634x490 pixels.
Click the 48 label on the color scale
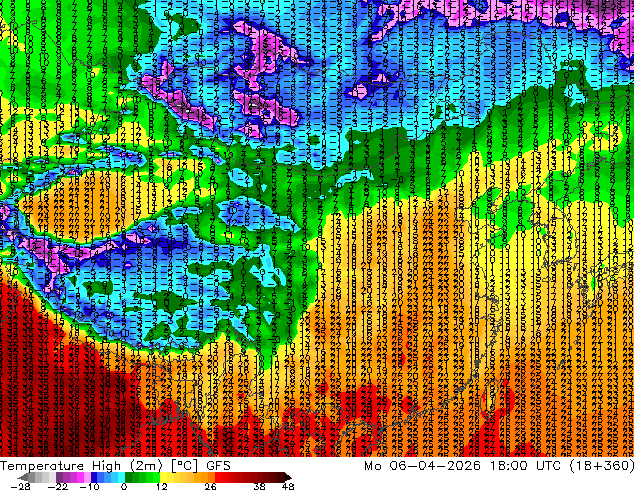288,486
